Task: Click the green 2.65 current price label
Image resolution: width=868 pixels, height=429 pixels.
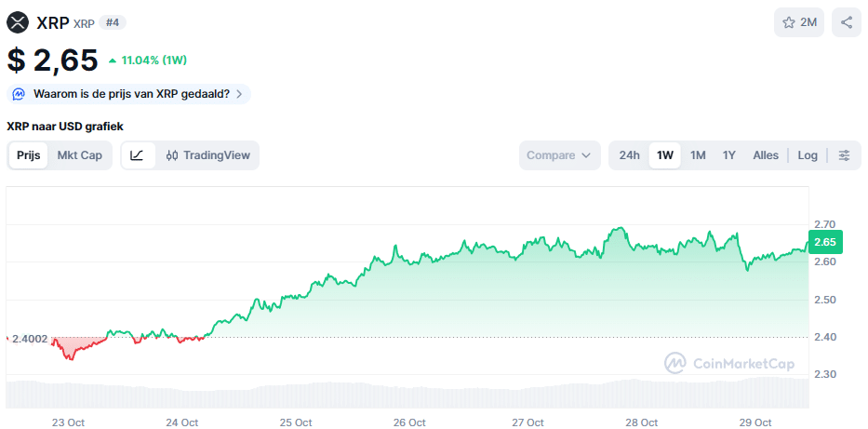Action: click(825, 242)
